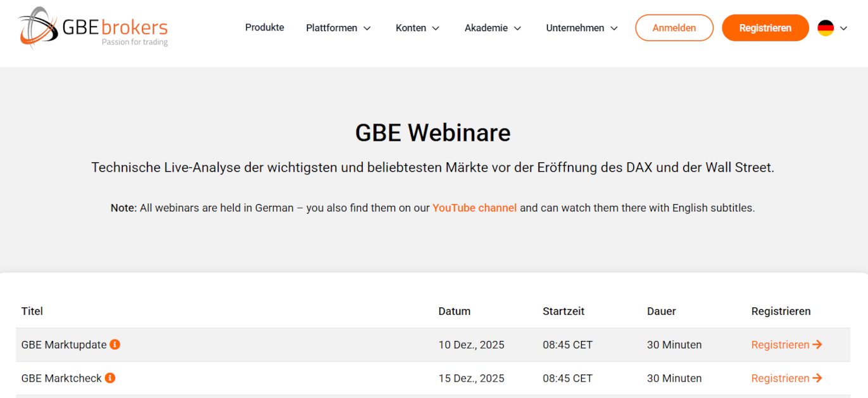The width and height of the screenshot is (868, 398).
Task: Click info icon next to GBE Marktcheck
Action: click(x=110, y=378)
